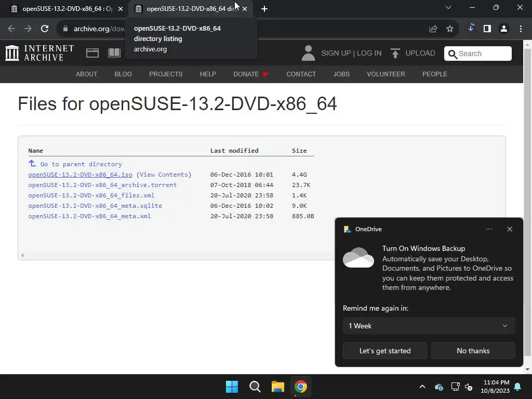This screenshot has width=532, height=399.
Task: Download openSUSE-13.2-DVD-x86_64.iso file
Action: pyautogui.click(x=80, y=175)
